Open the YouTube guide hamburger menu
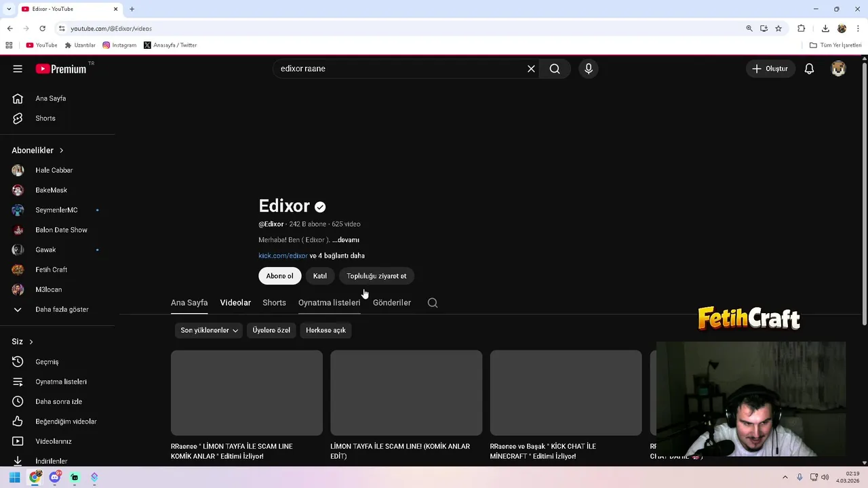Image resolution: width=868 pixels, height=488 pixels. [x=18, y=68]
